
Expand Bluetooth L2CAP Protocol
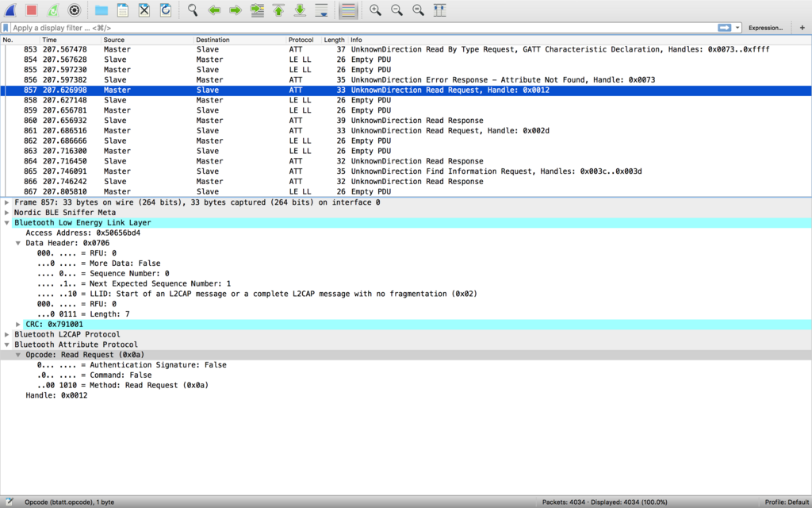point(6,335)
